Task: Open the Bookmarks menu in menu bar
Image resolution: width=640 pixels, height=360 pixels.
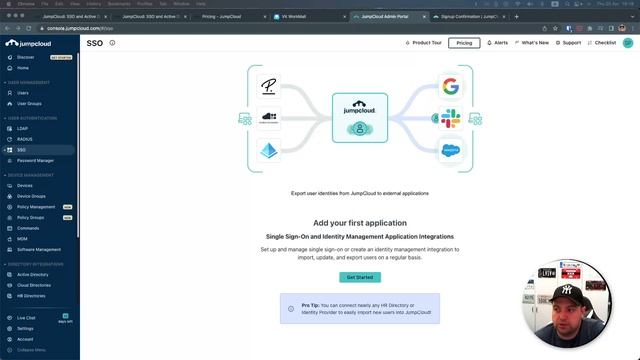Action: point(119,4)
